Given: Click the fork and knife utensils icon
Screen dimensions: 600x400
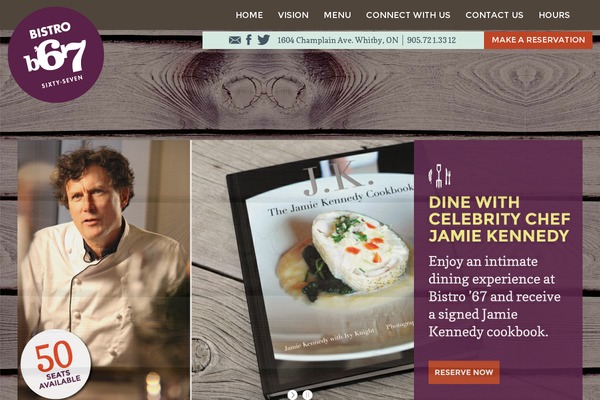Looking at the screenshot, I should click(439, 176).
